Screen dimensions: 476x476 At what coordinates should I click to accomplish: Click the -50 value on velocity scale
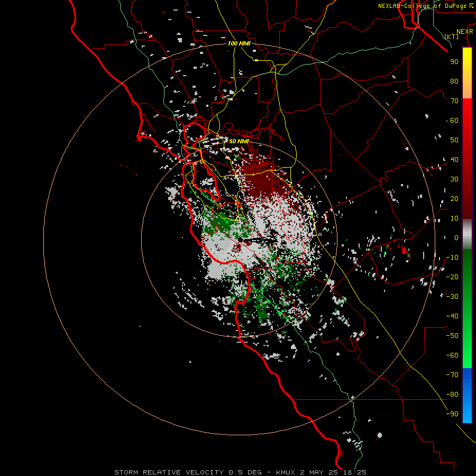point(452,336)
